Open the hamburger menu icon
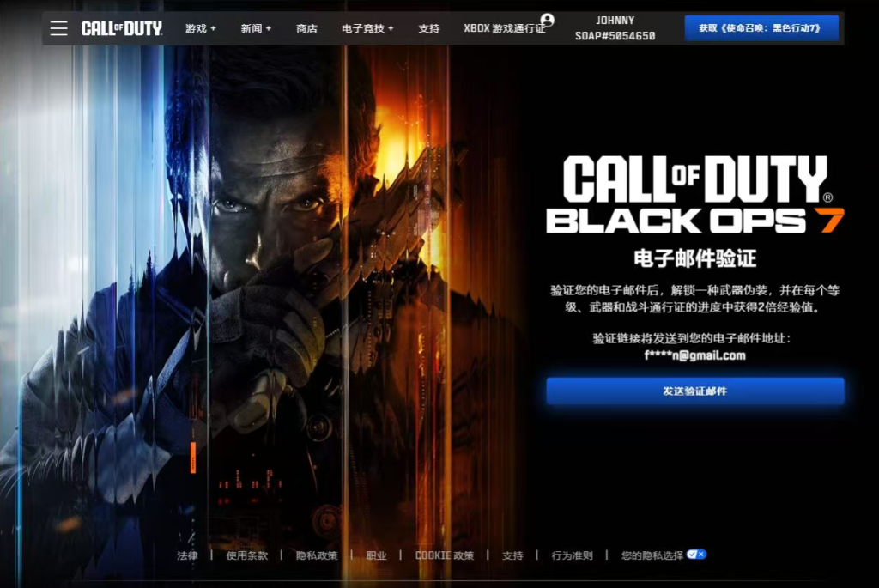Viewport: 879px width, 588px height. point(58,28)
